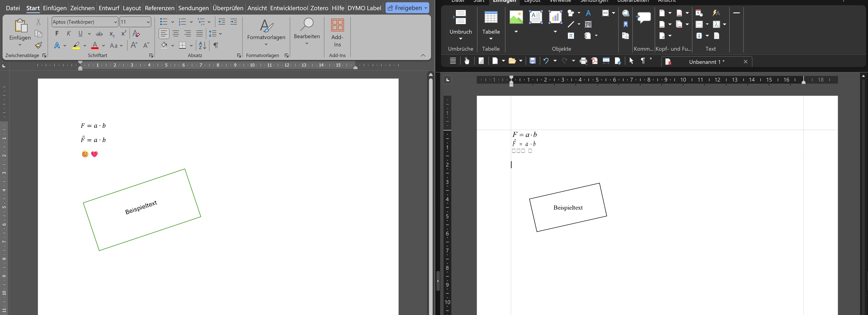Insert Fontwork text A icon
The image size is (868, 315).
coord(588,13)
